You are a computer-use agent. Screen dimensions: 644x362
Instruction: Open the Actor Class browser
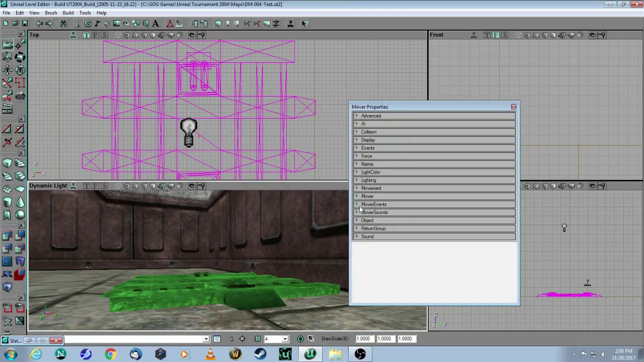coord(77,24)
